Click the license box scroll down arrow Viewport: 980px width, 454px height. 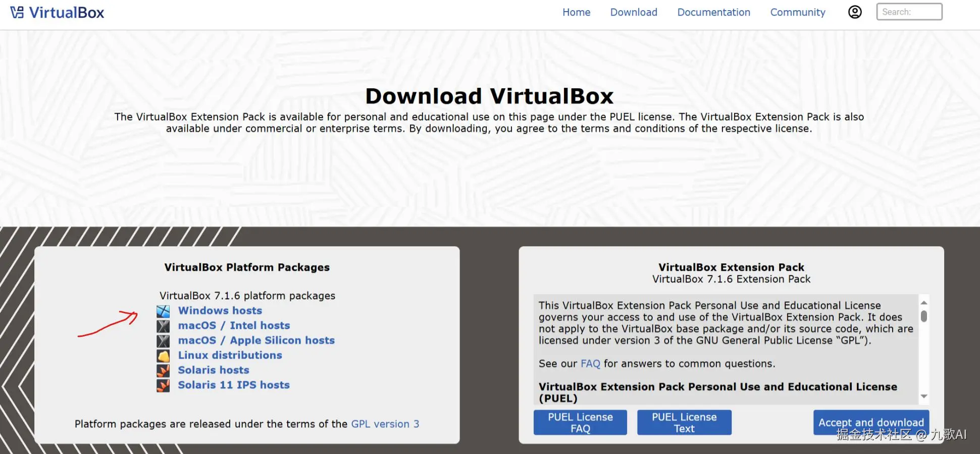pyautogui.click(x=924, y=396)
